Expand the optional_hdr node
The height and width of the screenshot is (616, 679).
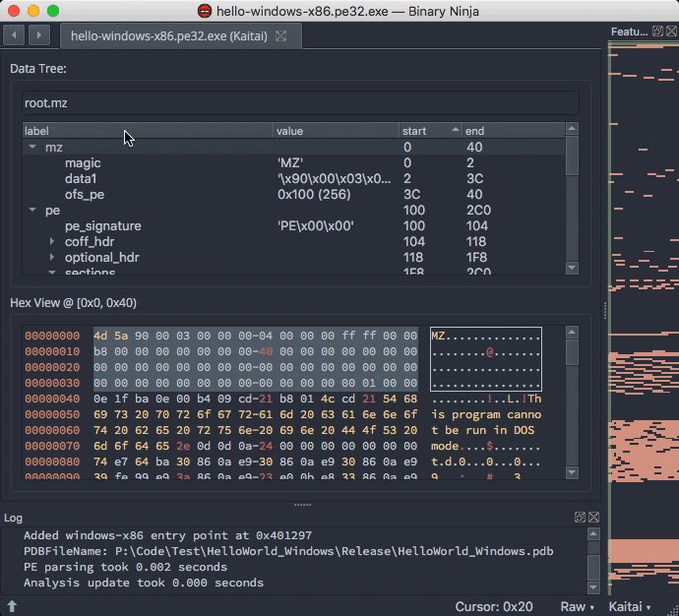(52, 257)
